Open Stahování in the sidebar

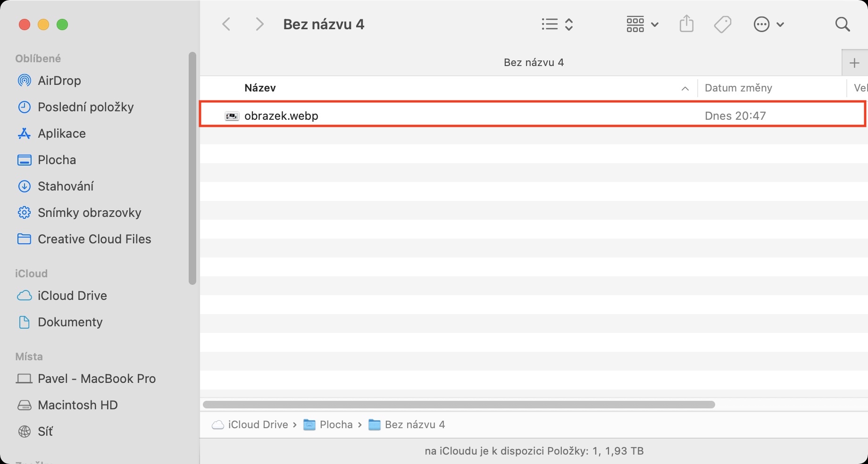tap(65, 186)
